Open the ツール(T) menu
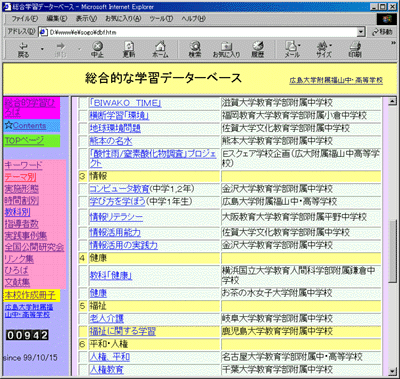Viewport: 400px width, 379px height. coord(161,19)
